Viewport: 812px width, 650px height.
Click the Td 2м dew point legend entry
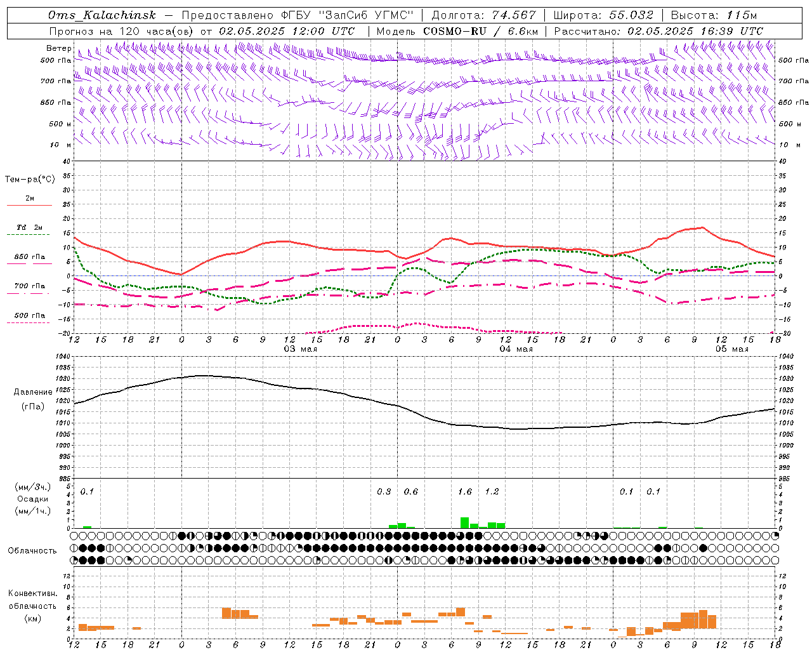pos(30,227)
